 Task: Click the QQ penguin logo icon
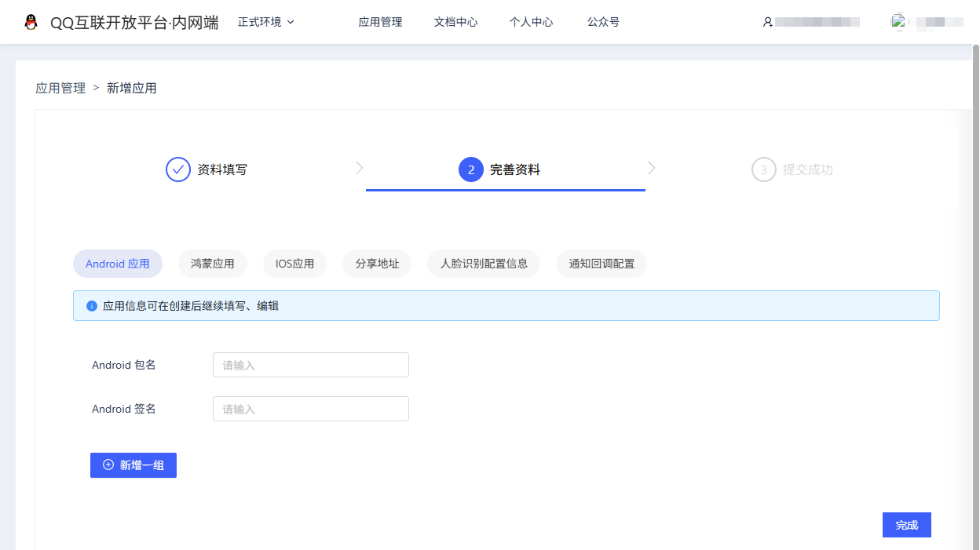click(31, 22)
